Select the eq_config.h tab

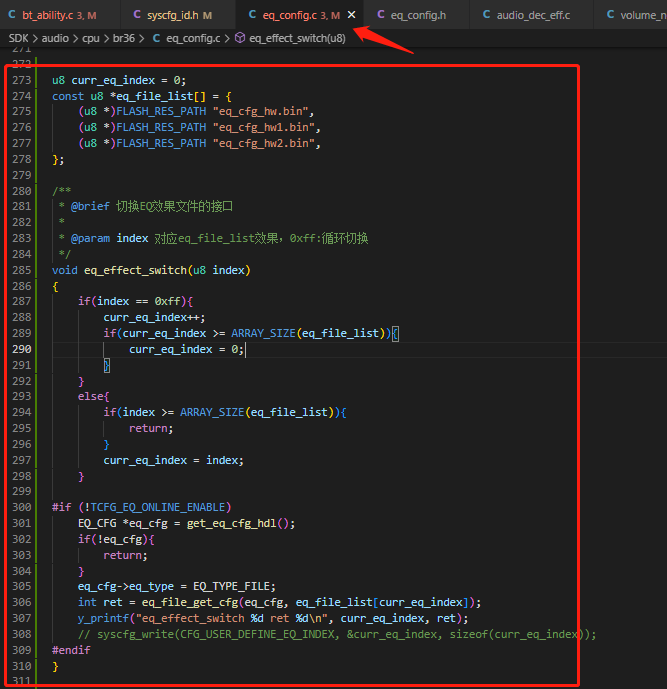click(x=411, y=15)
